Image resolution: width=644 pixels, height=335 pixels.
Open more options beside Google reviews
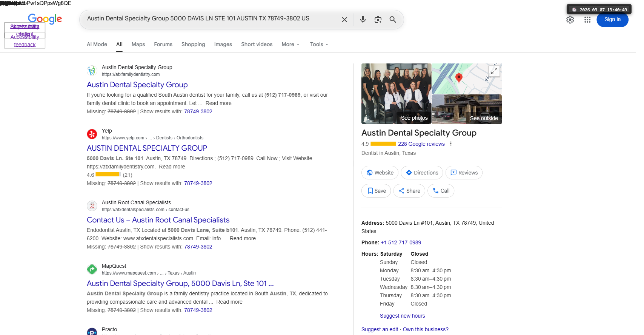tap(451, 144)
